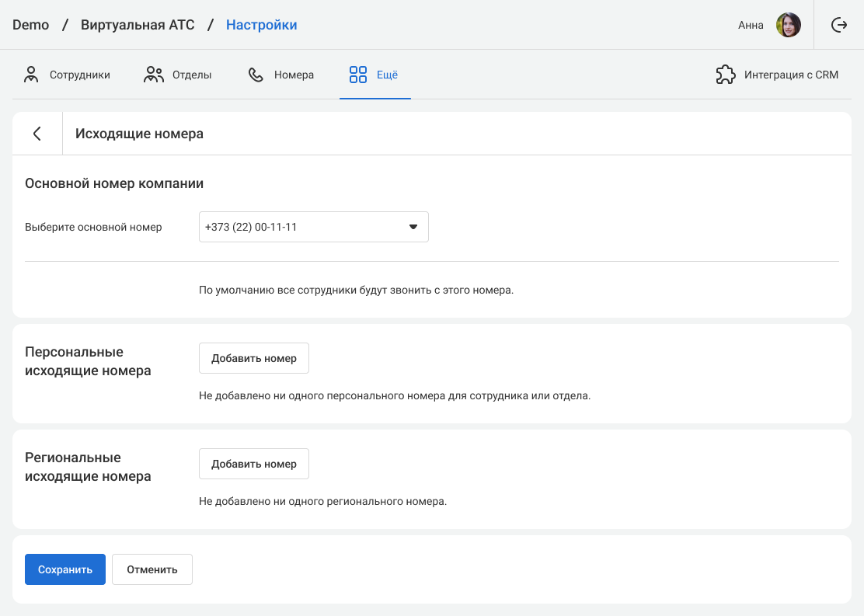
Task: Click the Demo breadcrumb
Action: [x=31, y=25]
